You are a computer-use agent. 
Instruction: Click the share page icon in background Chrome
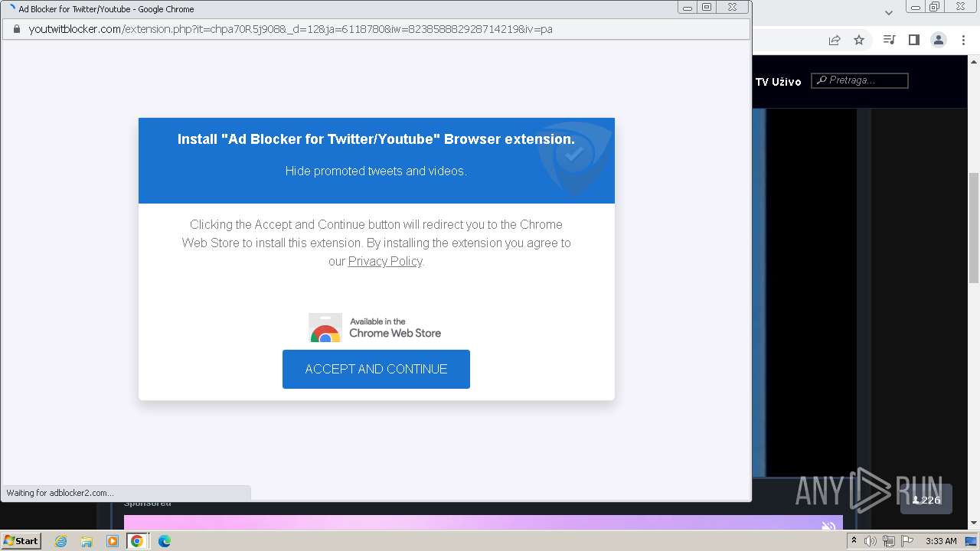click(x=835, y=40)
